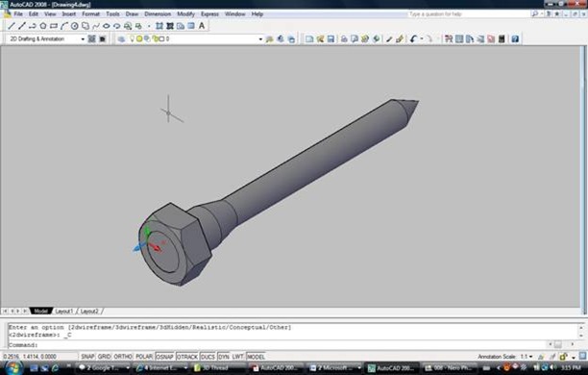Image resolution: width=588 pixels, height=375 pixels.
Task: Switch to the Model tab
Action: click(x=40, y=312)
